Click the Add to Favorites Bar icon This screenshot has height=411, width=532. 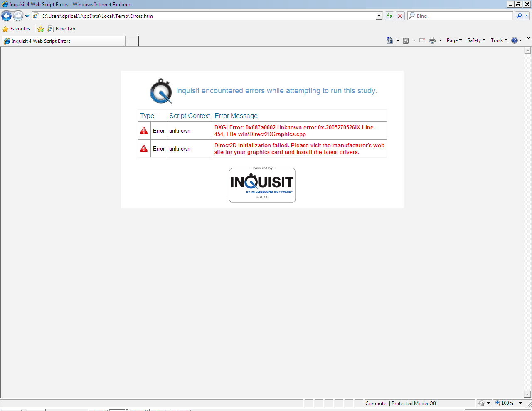tap(41, 29)
